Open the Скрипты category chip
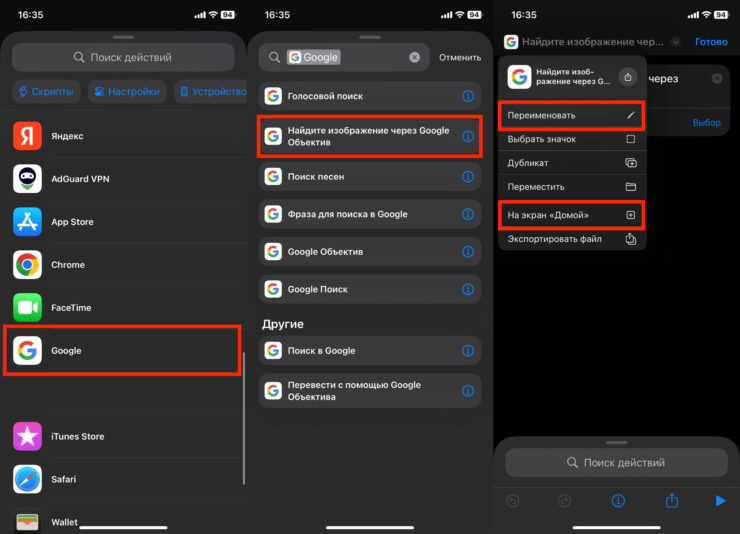740x534 pixels. click(x=46, y=92)
